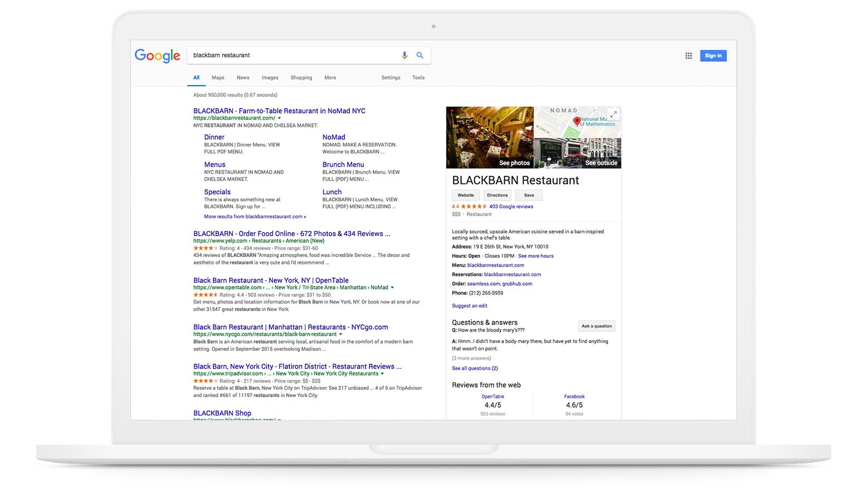This screenshot has width=868, height=489.
Task: Save the BLACKBARN Restaurant listing
Action: point(529,195)
